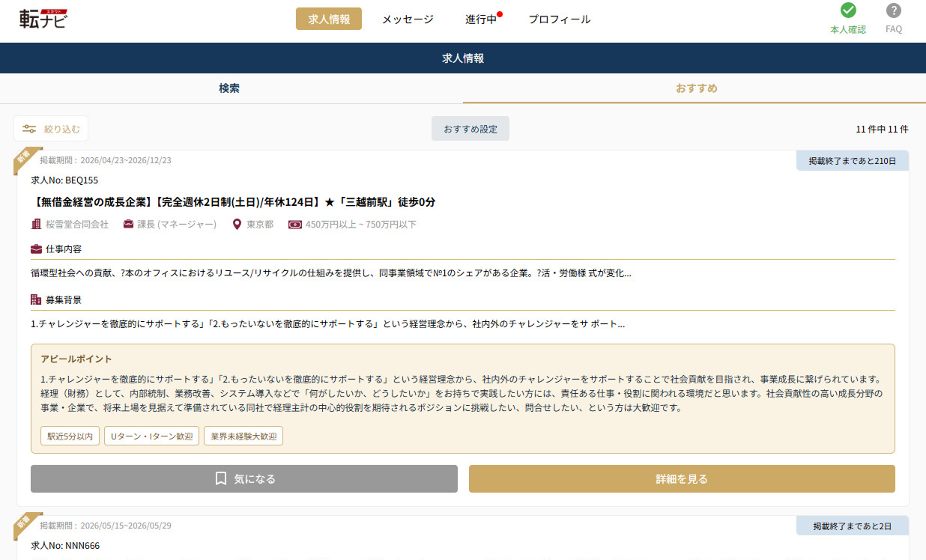Open the プロフィール page
Viewport: 926px width, 560px height.
pyautogui.click(x=560, y=19)
